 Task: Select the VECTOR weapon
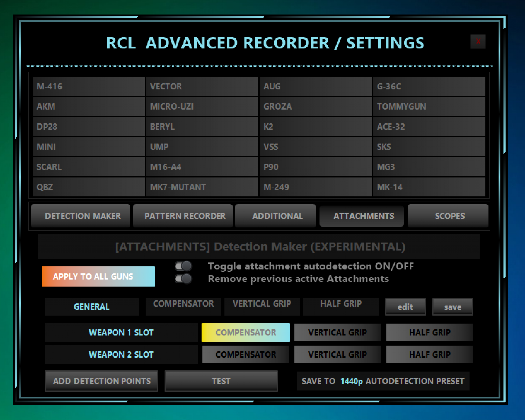[202, 86]
